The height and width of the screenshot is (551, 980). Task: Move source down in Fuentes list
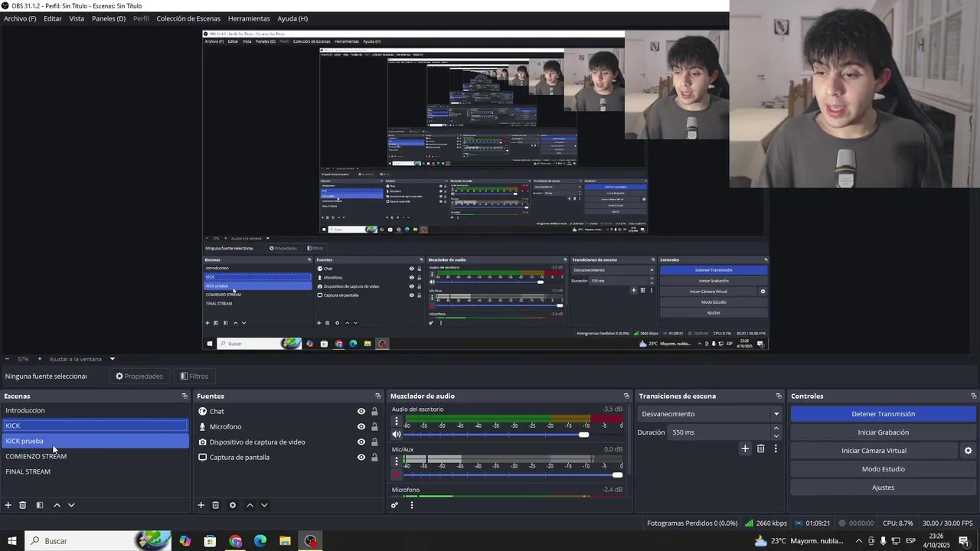pyautogui.click(x=264, y=505)
